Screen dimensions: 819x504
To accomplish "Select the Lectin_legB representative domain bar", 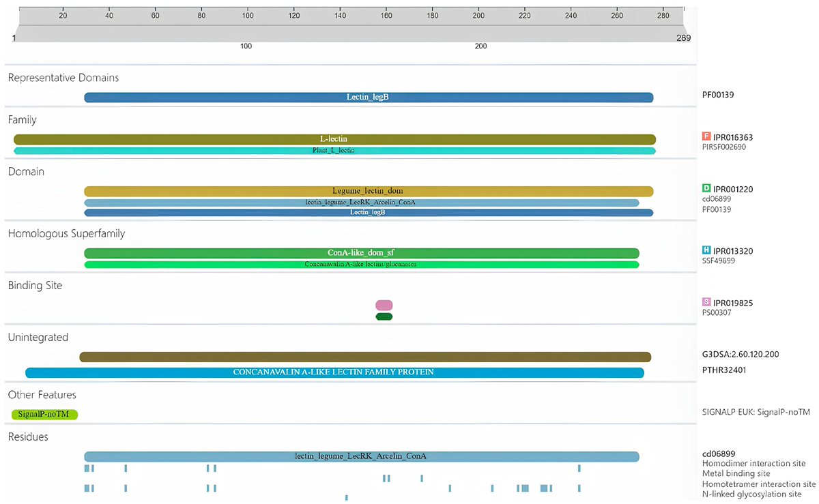I will point(369,97).
